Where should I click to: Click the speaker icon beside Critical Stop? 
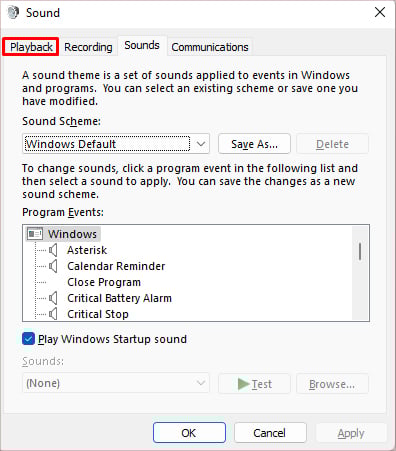tap(53, 314)
